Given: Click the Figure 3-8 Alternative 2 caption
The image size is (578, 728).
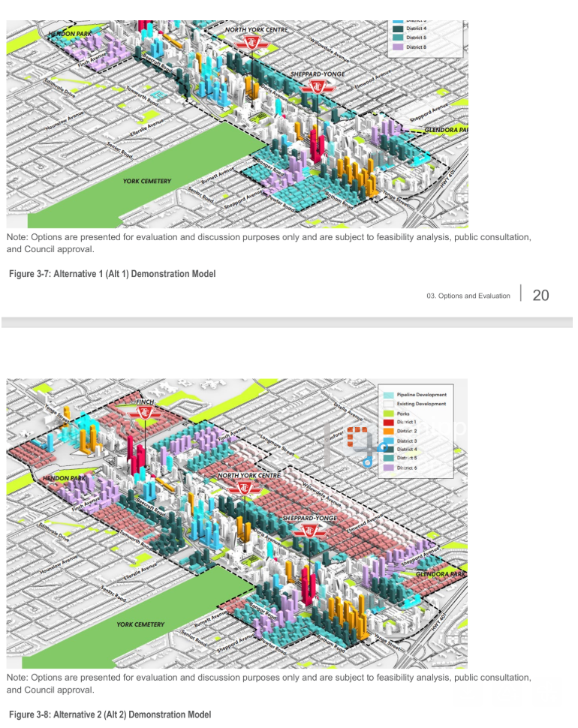Looking at the screenshot, I should [110, 714].
